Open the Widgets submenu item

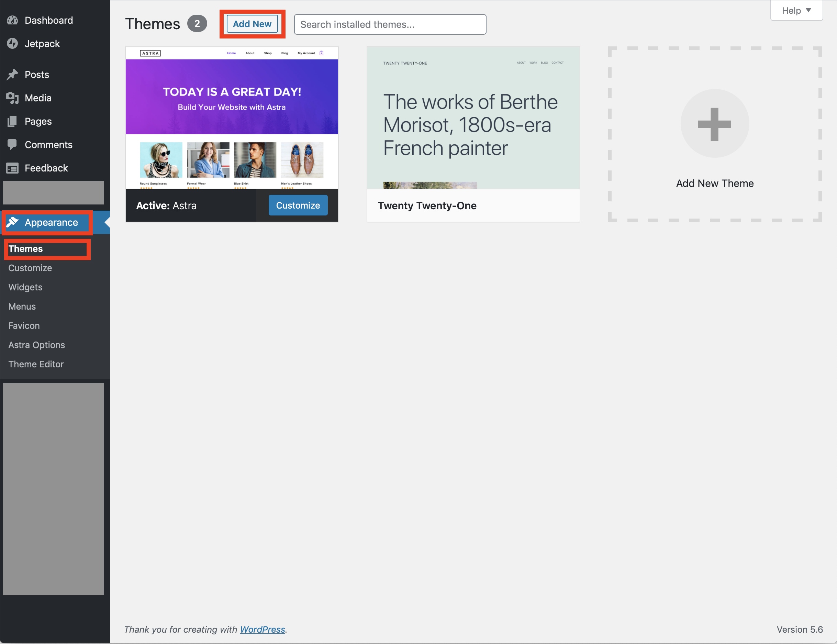[25, 288]
